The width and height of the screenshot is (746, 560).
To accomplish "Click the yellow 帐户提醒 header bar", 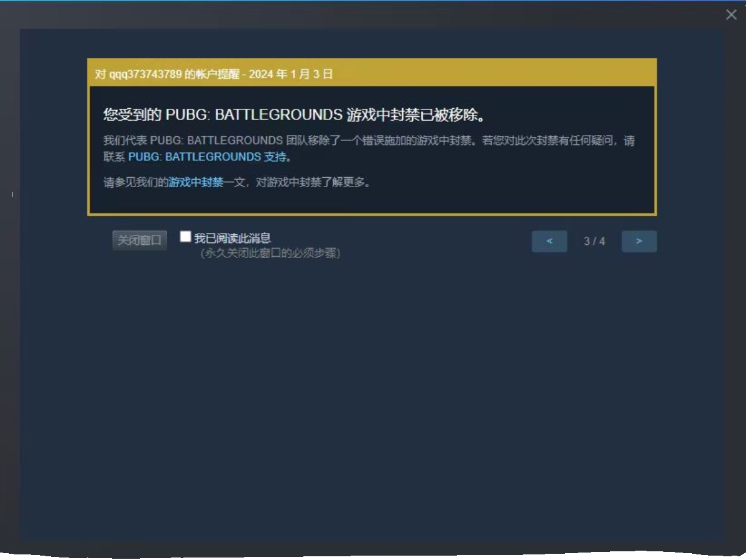I will [372, 73].
